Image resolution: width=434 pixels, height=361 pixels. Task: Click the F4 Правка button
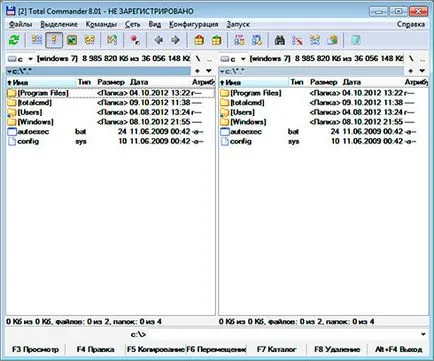click(95, 349)
